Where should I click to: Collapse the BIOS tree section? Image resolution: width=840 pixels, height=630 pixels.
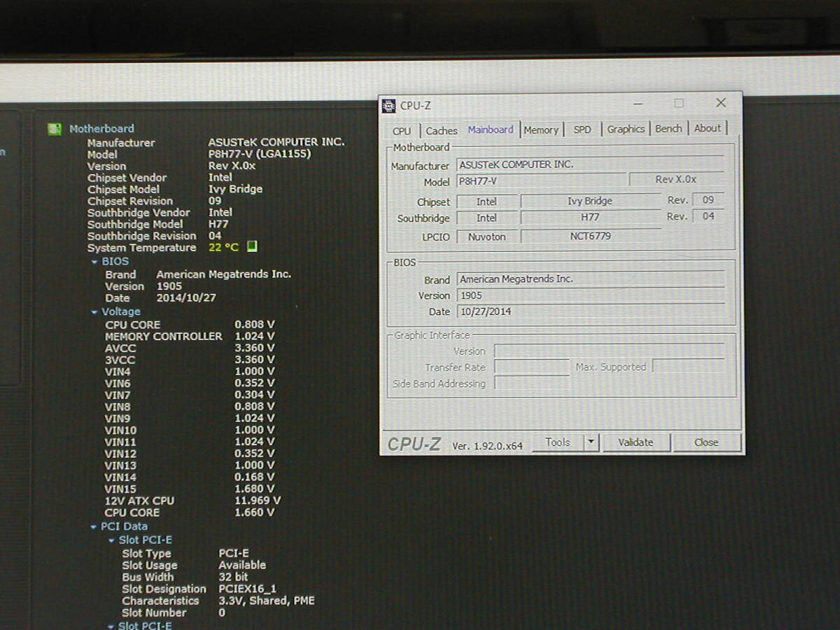click(94, 262)
